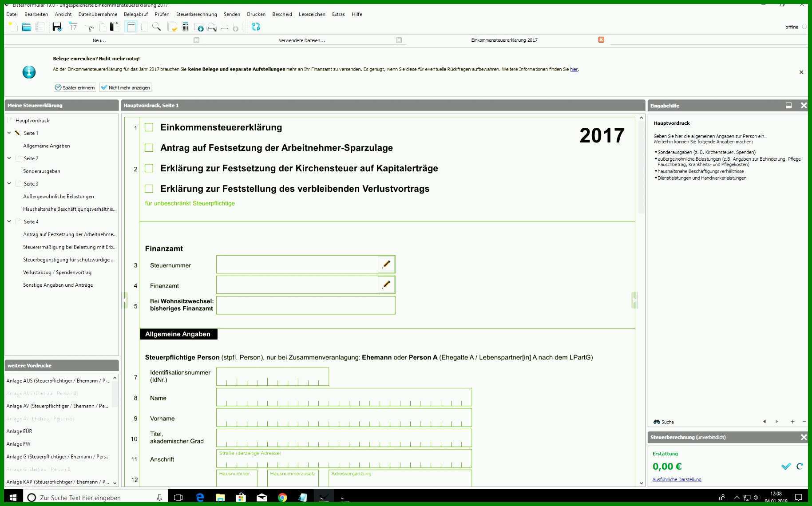Open the Steuerberechnung menu
This screenshot has height=506, width=812.
tap(197, 14)
